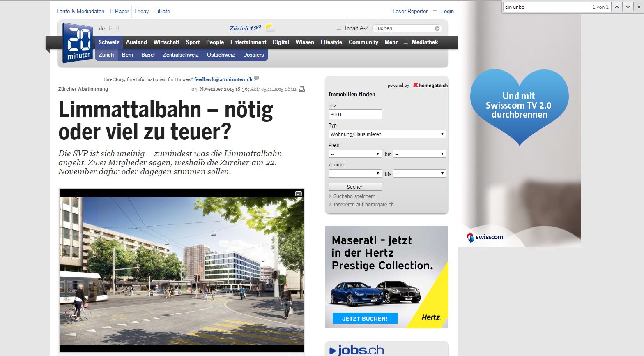Image resolution: width=644 pixels, height=356 pixels.
Task: Open the E-Paper link
Action: [120, 12]
